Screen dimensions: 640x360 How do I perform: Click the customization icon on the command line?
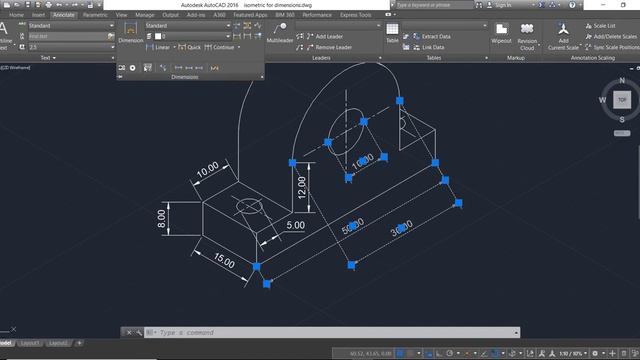click(x=139, y=333)
